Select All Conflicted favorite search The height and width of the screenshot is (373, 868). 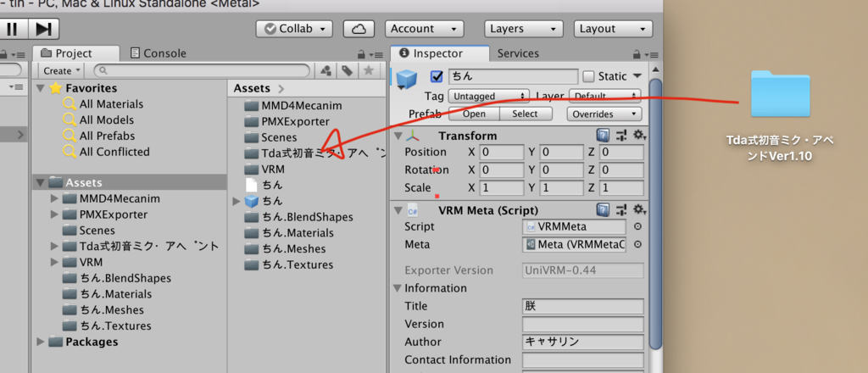coord(114,152)
